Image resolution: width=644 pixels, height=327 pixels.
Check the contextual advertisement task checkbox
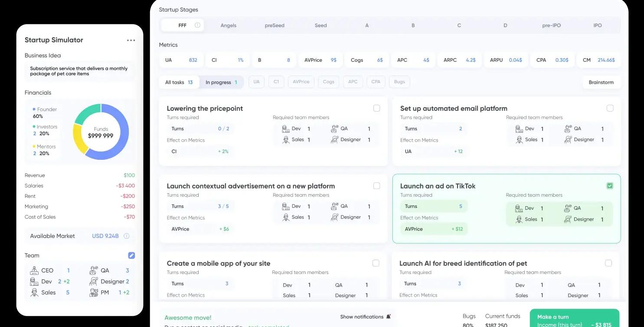(x=376, y=186)
